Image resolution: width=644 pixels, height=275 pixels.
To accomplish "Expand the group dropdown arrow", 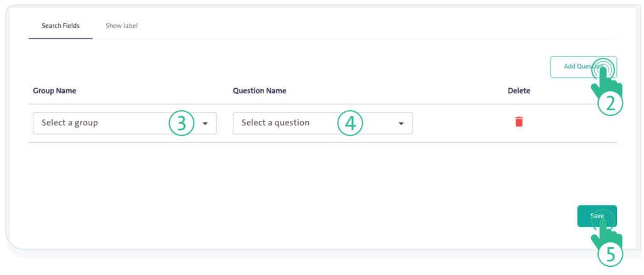I will [205, 124].
